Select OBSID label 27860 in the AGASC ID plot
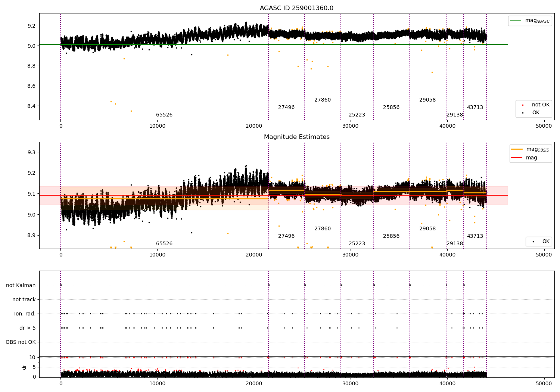Image resolution: width=560 pixels, height=392 pixels. tap(323, 100)
